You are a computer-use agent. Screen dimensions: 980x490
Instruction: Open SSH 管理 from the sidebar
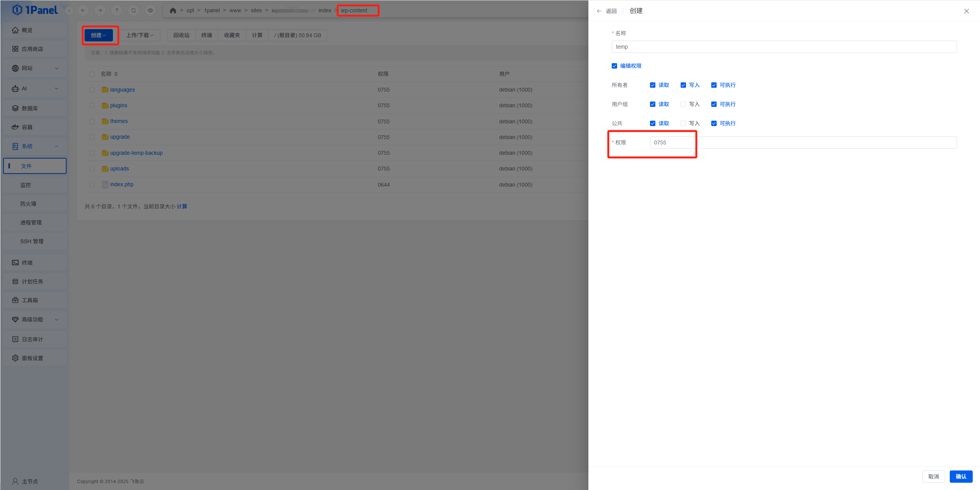click(32, 241)
